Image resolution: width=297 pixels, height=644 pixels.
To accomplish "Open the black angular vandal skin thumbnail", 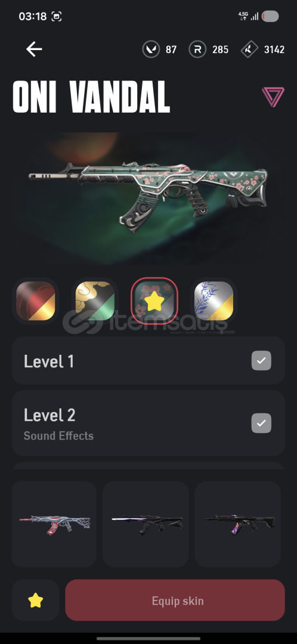I will click(x=146, y=524).
